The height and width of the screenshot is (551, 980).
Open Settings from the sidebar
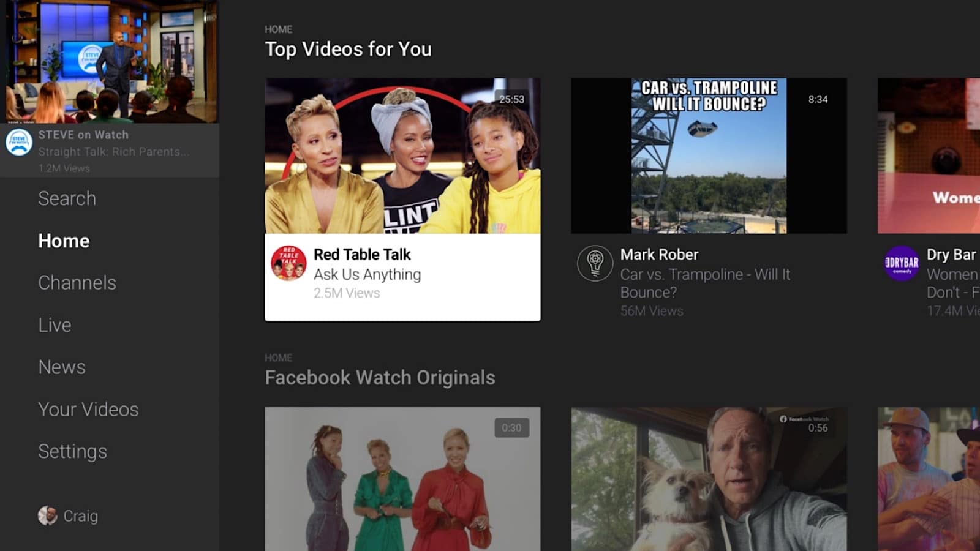pyautogui.click(x=72, y=451)
